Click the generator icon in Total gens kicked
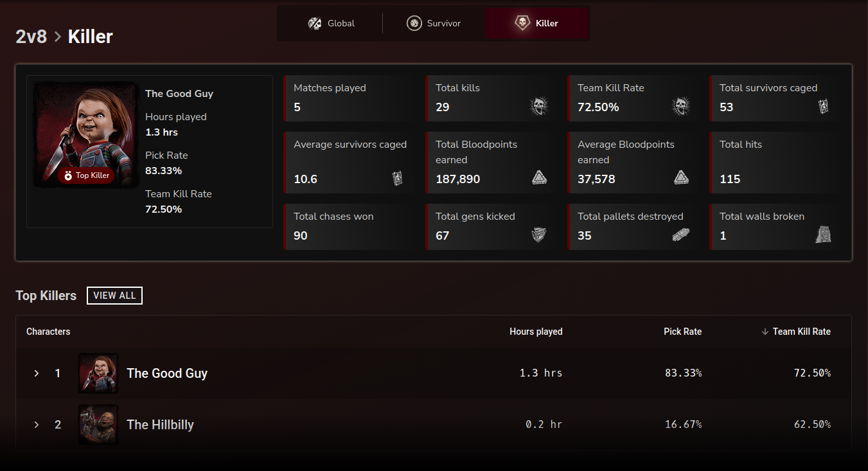 pyautogui.click(x=539, y=235)
